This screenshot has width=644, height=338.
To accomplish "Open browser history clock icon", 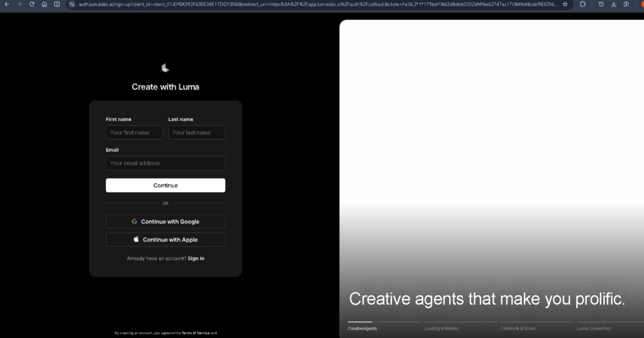I will [601, 4].
